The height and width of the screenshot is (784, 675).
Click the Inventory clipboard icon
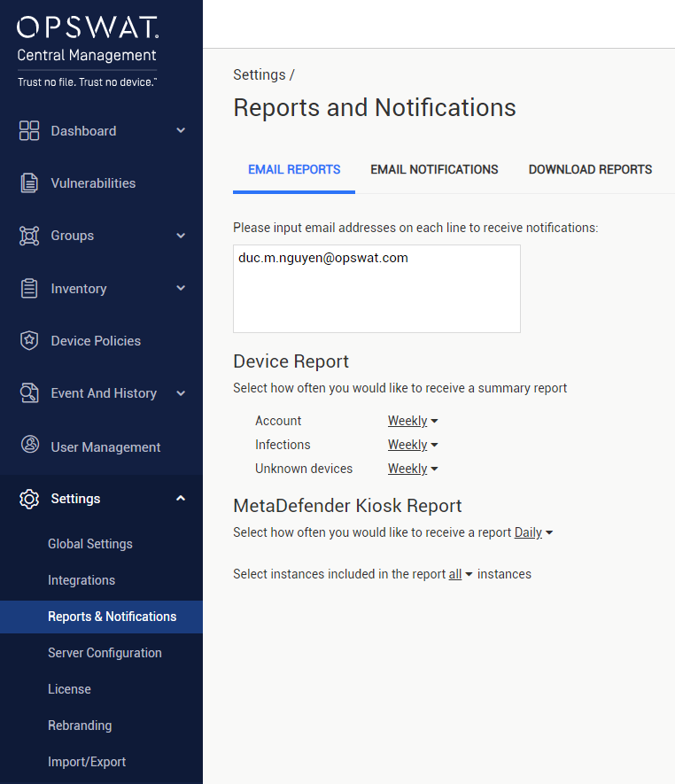[x=29, y=289]
